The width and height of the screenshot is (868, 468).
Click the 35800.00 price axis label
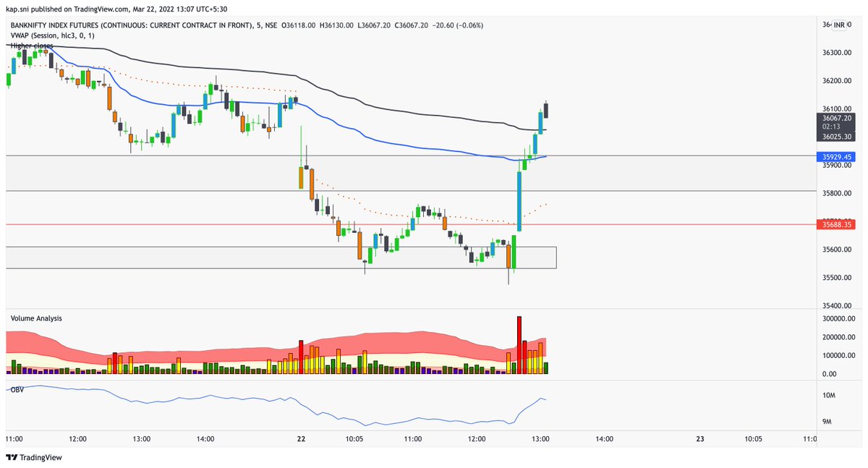coord(838,193)
